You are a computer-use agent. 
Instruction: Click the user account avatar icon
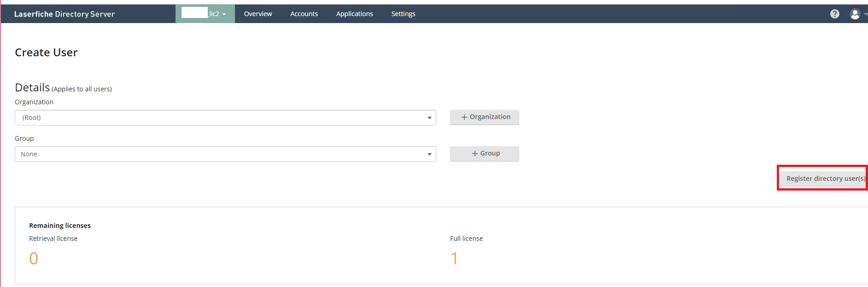tap(855, 14)
